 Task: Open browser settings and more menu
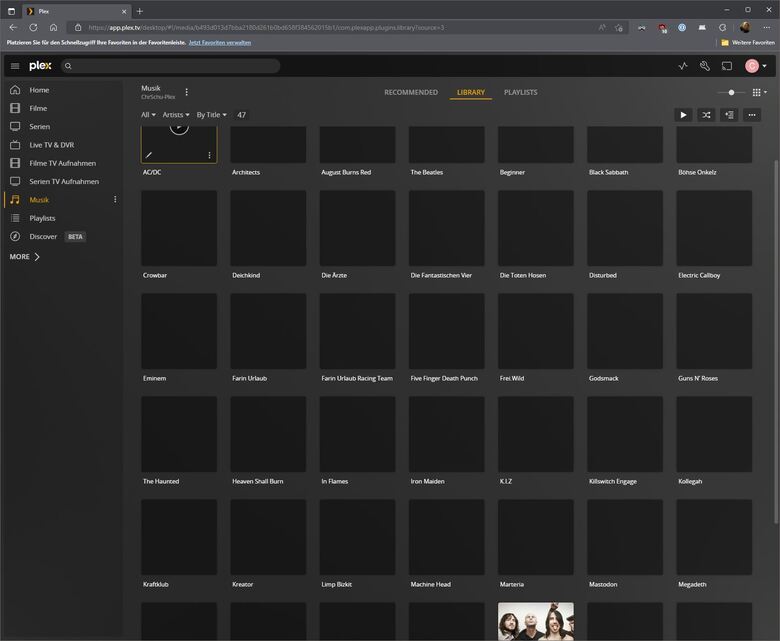point(768,28)
